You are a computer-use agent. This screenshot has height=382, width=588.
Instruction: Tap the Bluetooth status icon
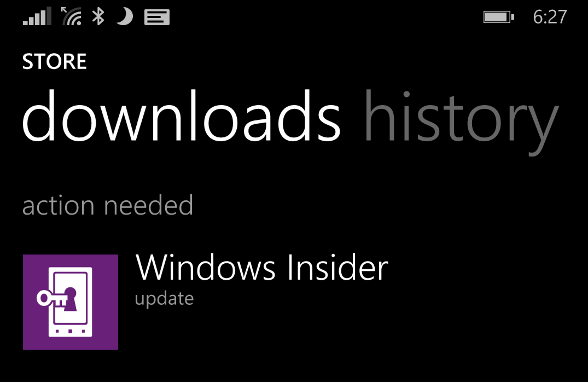pos(98,17)
